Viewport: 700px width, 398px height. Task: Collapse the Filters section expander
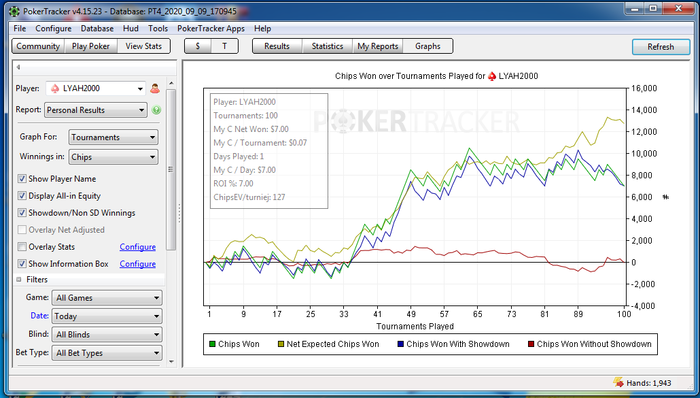(19, 280)
